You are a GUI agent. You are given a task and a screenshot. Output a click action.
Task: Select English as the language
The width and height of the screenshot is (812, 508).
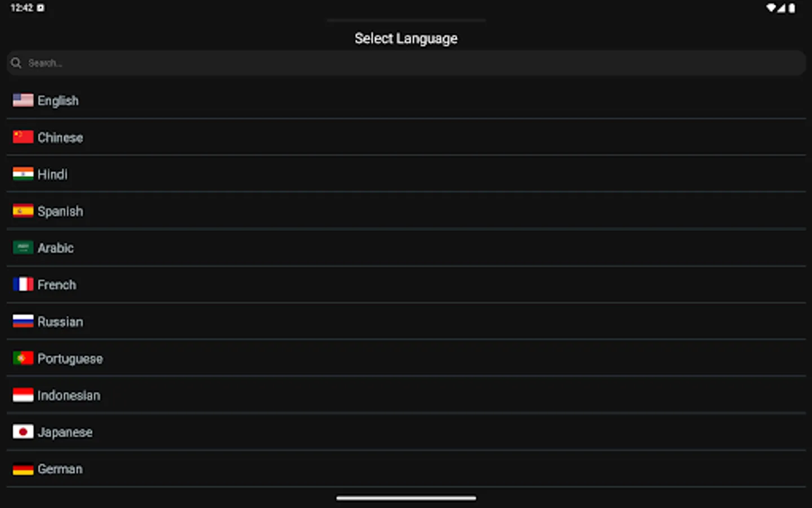coord(58,100)
